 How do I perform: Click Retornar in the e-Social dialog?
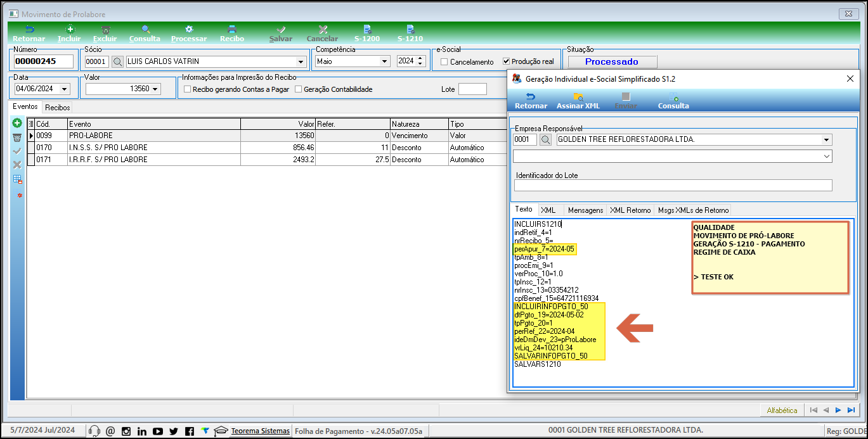[531, 101]
